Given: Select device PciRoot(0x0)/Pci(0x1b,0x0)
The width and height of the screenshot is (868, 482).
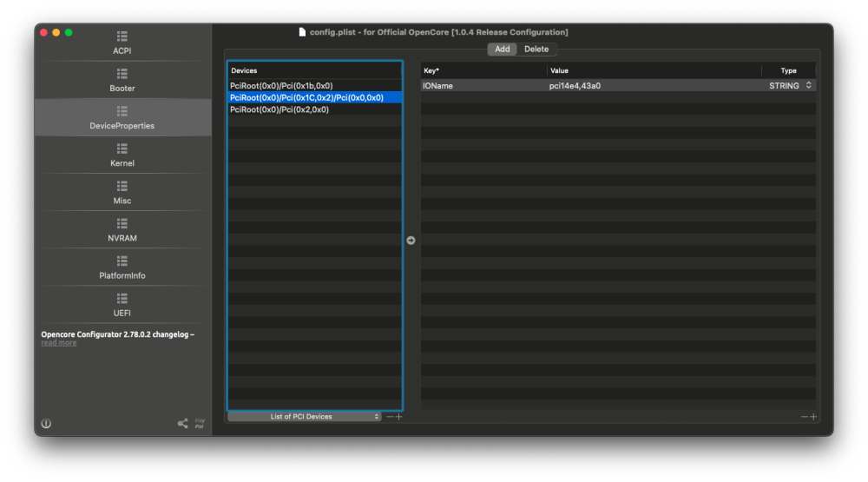Looking at the screenshot, I should [x=314, y=86].
